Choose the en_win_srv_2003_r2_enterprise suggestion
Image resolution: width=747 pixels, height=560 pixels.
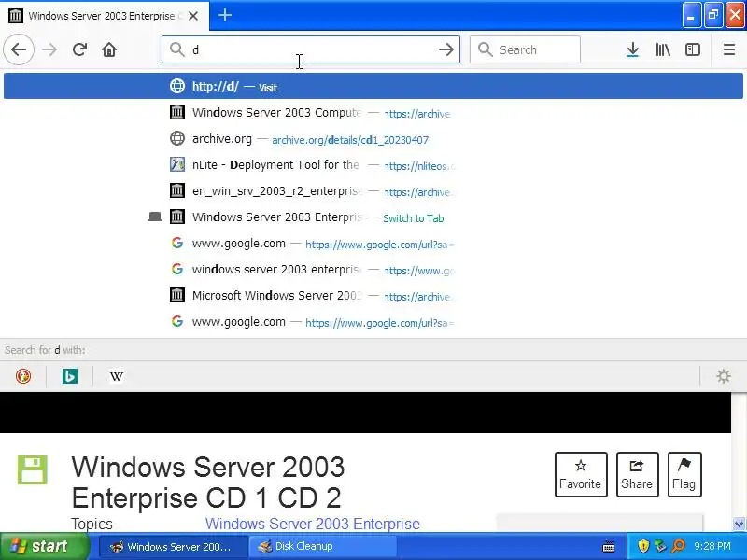tap(373, 191)
